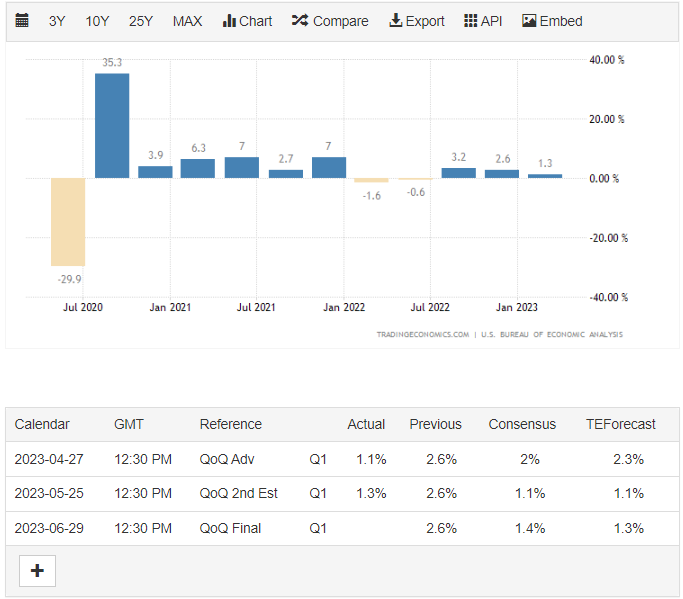Export chart data via download icon
The image size is (683, 599).
point(416,21)
